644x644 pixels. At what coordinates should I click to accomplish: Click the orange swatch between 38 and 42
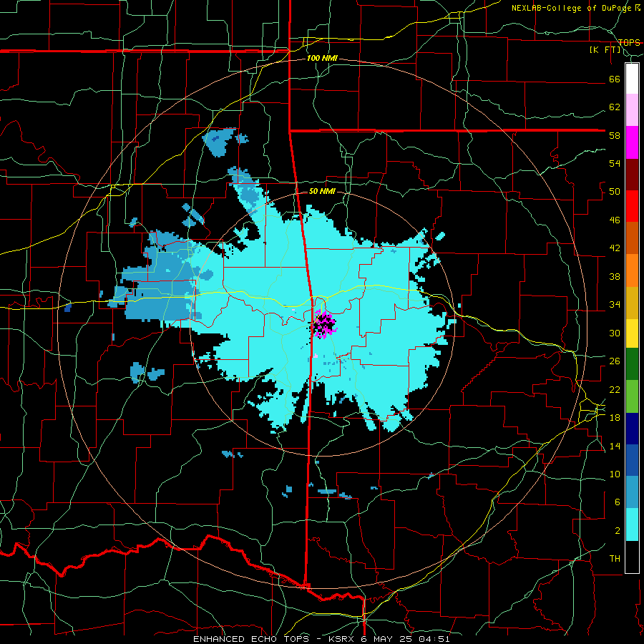click(x=632, y=270)
